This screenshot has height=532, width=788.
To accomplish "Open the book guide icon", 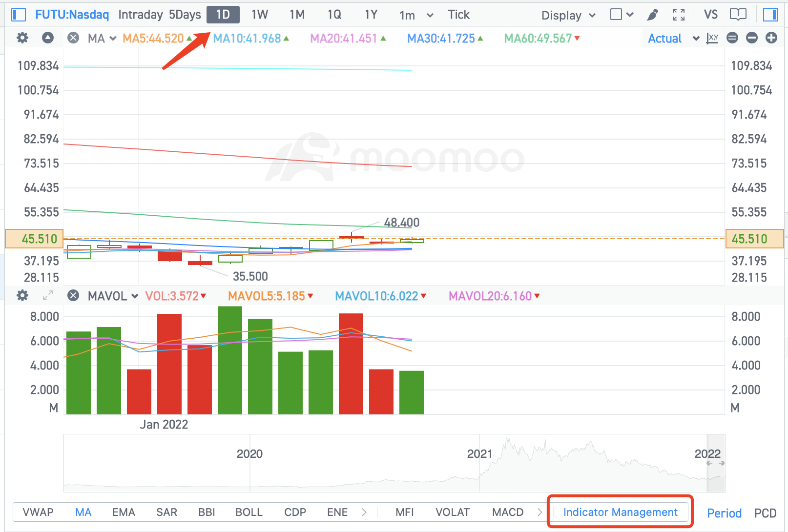I will pyautogui.click(x=738, y=15).
